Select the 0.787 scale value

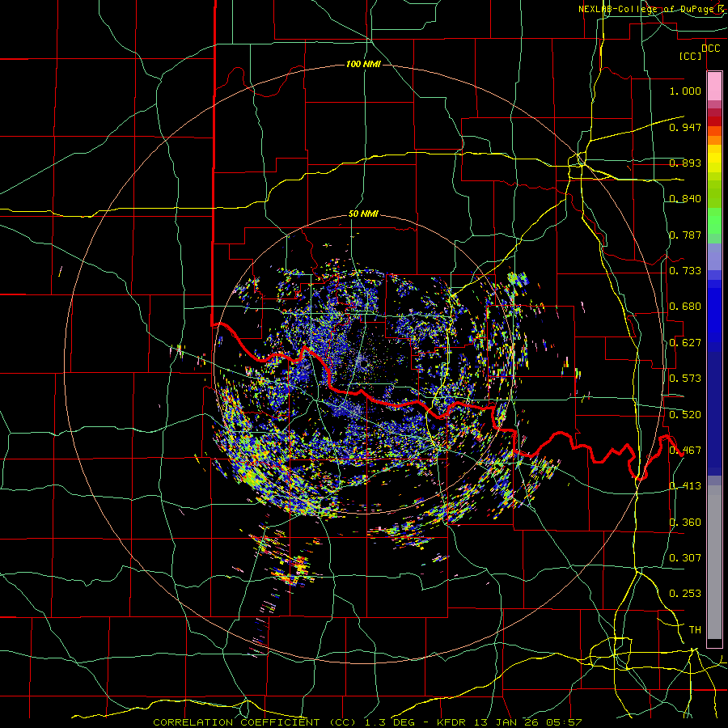(x=685, y=235)
